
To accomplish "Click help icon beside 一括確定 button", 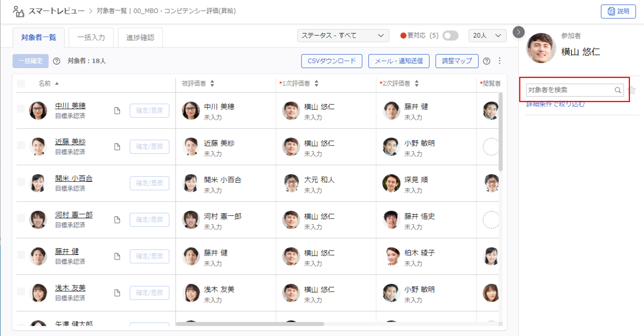I will tap(57, 61).
